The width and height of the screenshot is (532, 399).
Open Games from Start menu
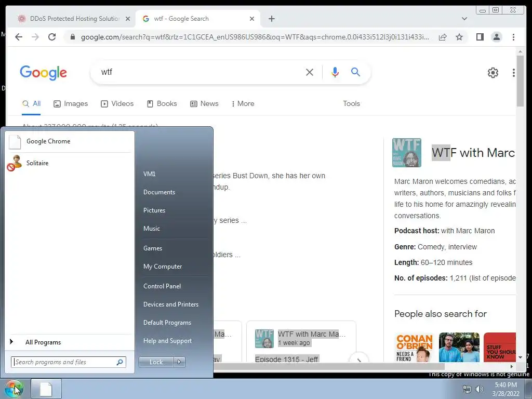153,248
